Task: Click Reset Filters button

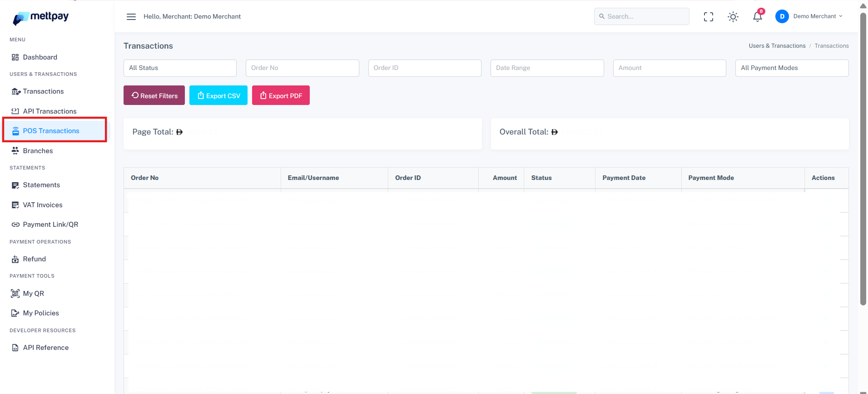Action: click(x=154, y=95)
